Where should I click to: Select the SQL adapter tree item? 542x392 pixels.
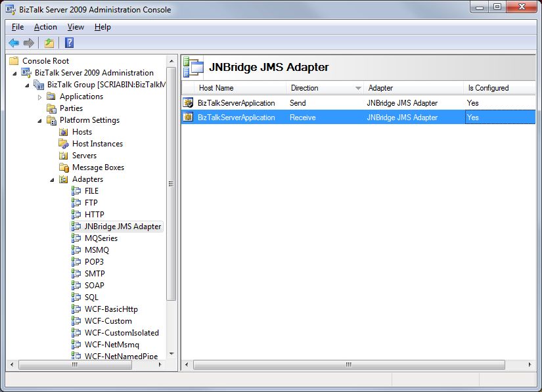(91, 297)
